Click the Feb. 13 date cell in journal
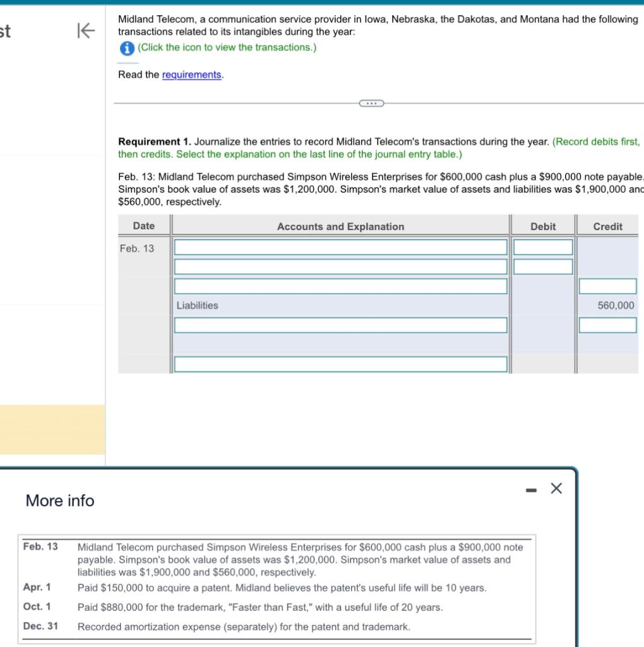This screenshot has height=647, width=644. 137,248
